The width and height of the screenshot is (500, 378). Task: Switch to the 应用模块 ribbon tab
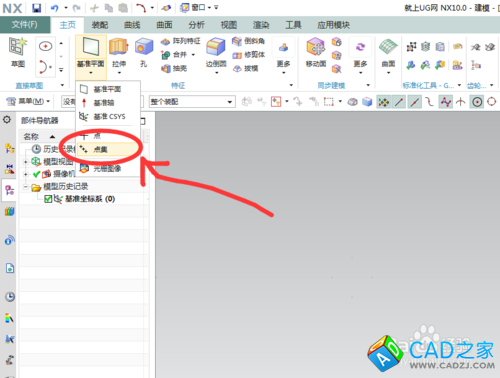click(333, 25)
